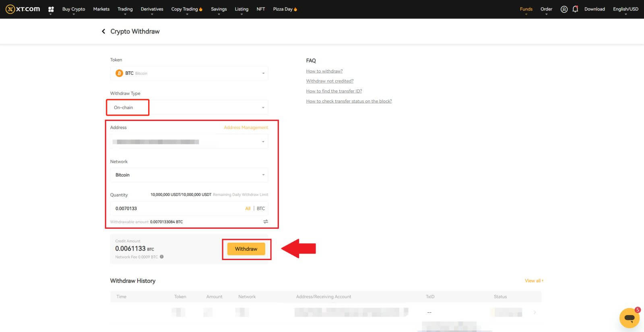
Task: Expand the Address dropdown
Action: click(x=189, y=141)
